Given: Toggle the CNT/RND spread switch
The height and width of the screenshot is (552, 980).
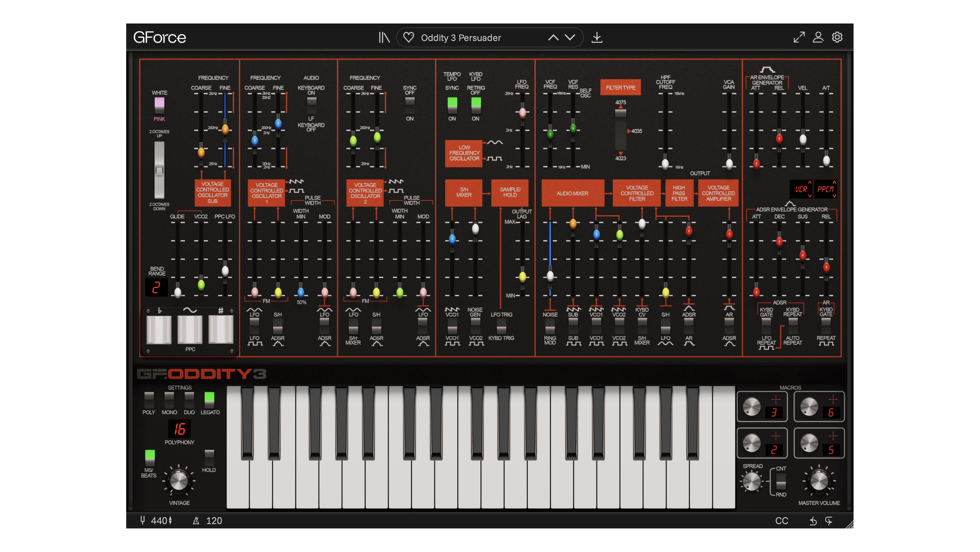Looking at the screenshot, I should click(x=781, y=482).
